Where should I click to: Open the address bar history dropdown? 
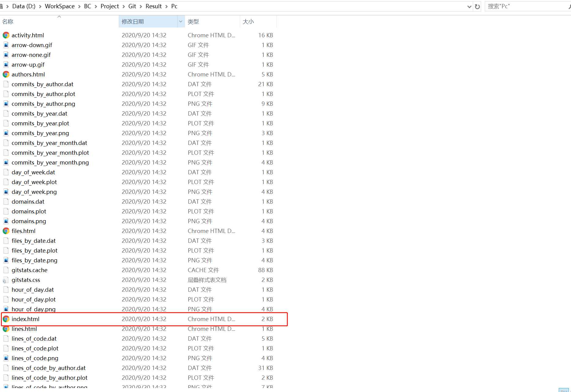pyautogui.click(x=469, y=6)
